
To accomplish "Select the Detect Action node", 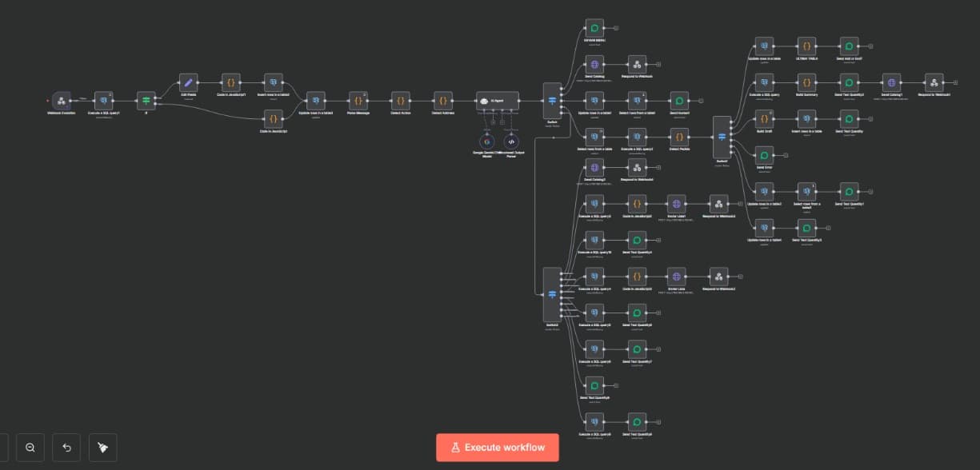I will point(400,101).
